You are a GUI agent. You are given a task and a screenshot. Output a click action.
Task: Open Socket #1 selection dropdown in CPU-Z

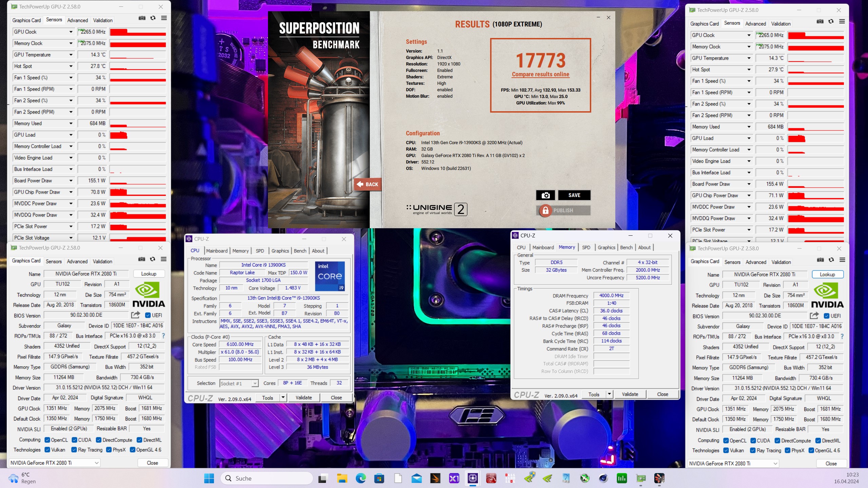(x=239, y=383)
